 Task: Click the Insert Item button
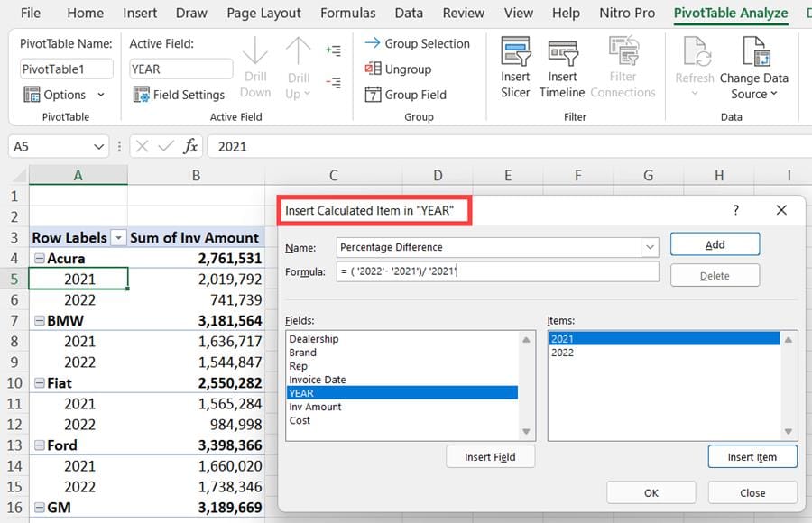(752, 456)
